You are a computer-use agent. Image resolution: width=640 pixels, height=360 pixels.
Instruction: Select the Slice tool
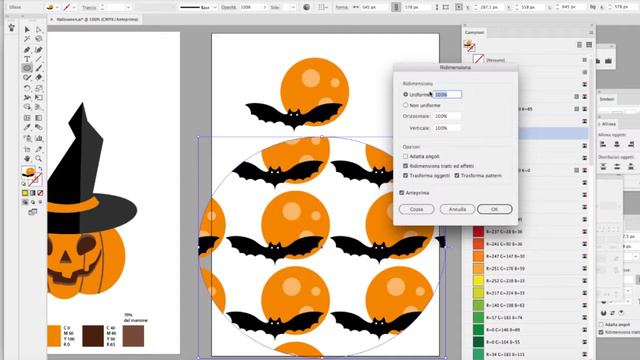39,149
